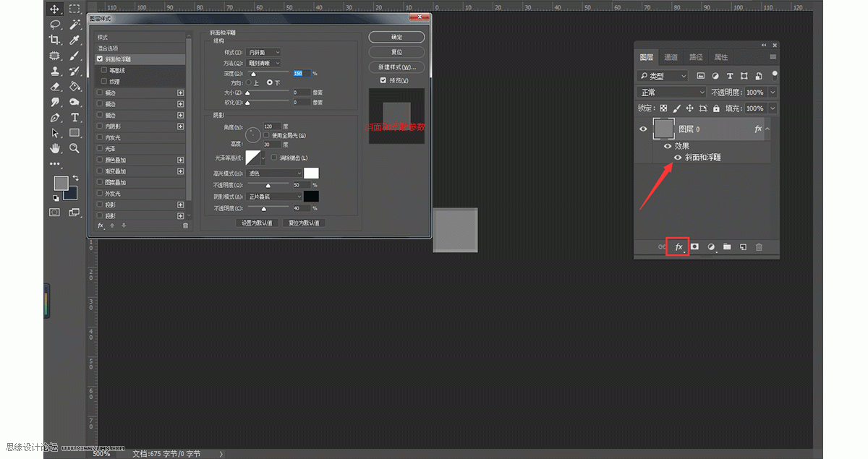Select the Magic Wand tool

[x=75, y=25]
